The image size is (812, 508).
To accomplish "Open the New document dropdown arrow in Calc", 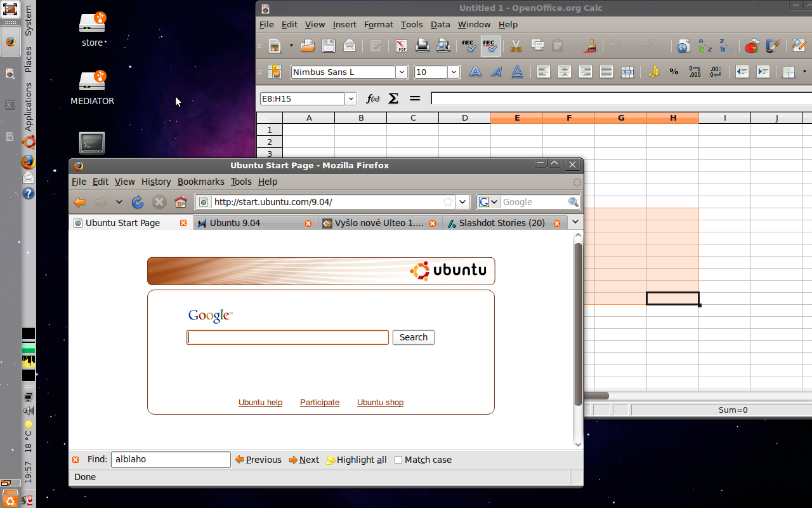I will coord(291,46).
